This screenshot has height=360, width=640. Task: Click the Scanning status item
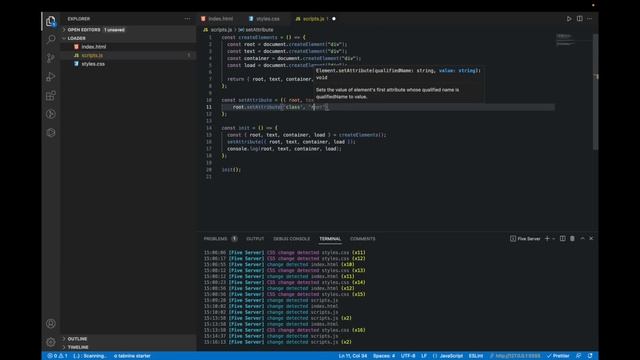pos(90,356)
